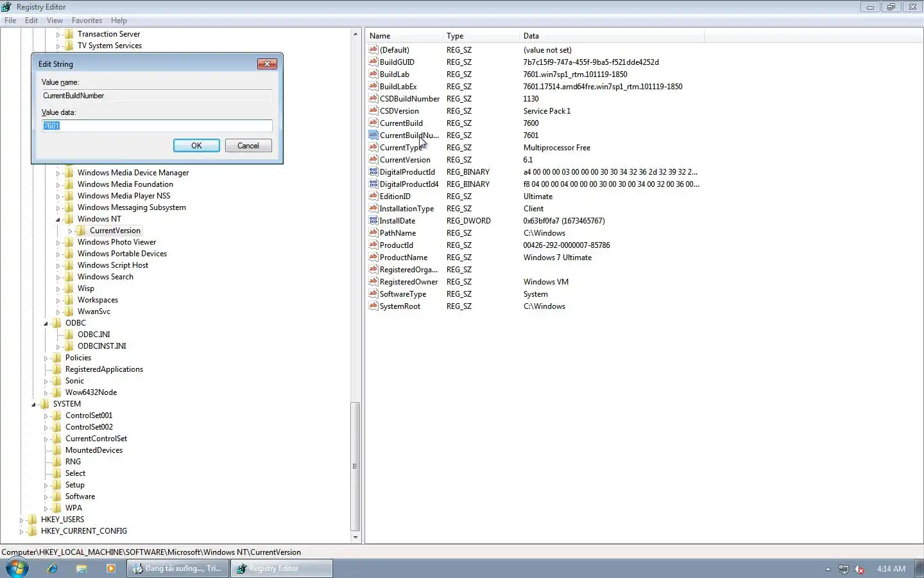Screen dimensions: 924x578
Task: Expand the ControlSet001 node
Action: (x=46, y=416)
